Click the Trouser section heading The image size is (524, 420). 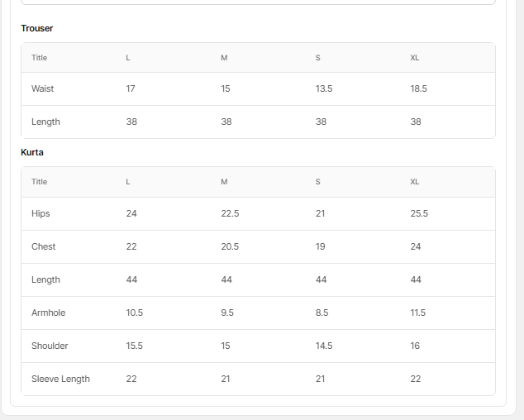(x=37, y=28)
